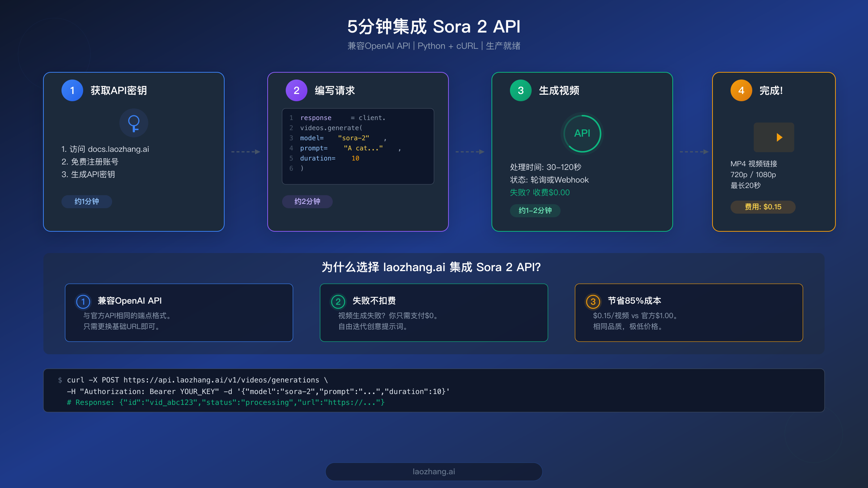868x488 pixels.
Task: Expand the code snippet in 编写请求 card
Action: [x=358, y=146]
